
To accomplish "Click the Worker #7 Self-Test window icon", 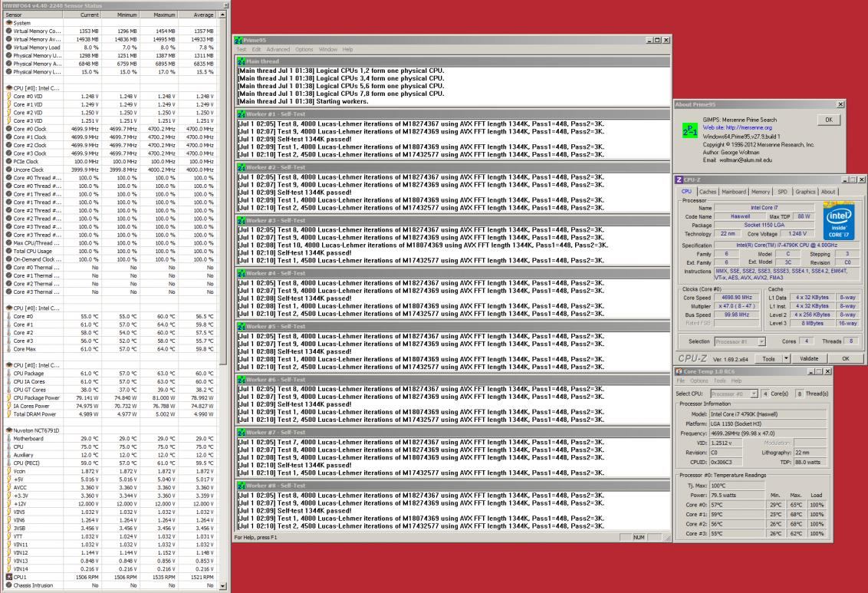I will (242, 432).
